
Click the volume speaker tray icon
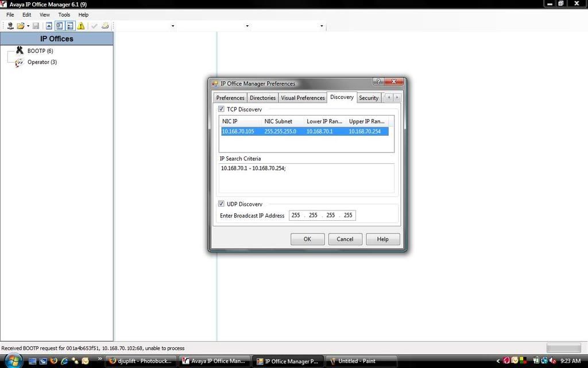[552, 361]
